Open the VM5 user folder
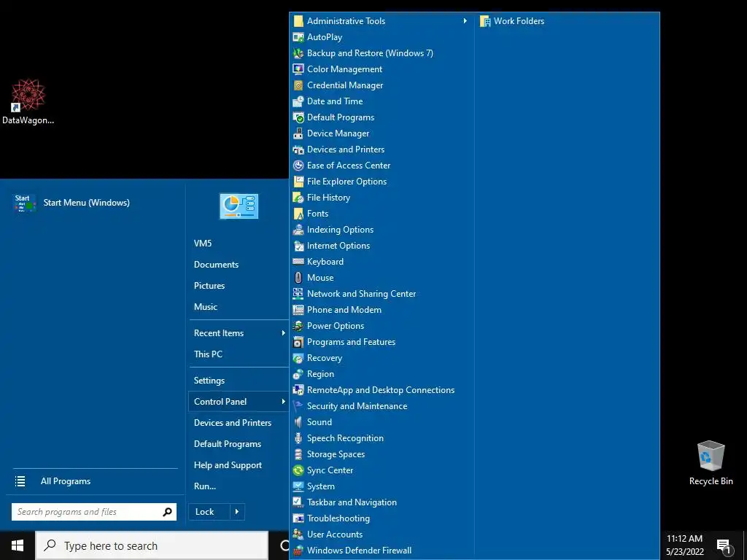This screenshot has width=747, height=560. click(x=203, y=244)
